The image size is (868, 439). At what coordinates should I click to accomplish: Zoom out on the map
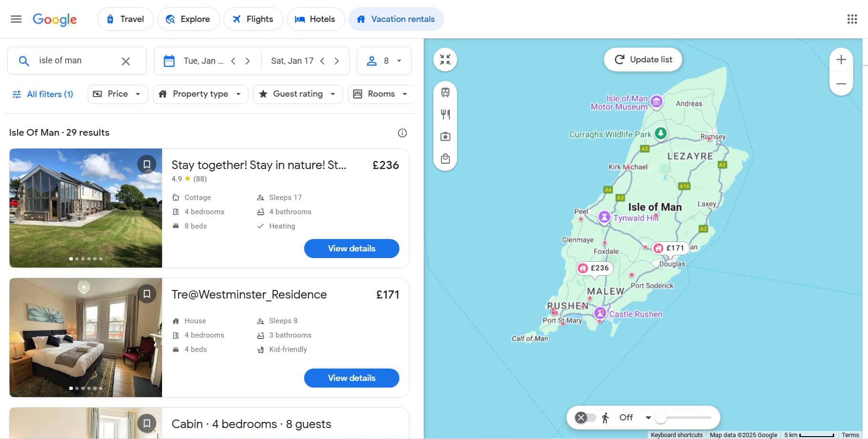click(841, 84)
